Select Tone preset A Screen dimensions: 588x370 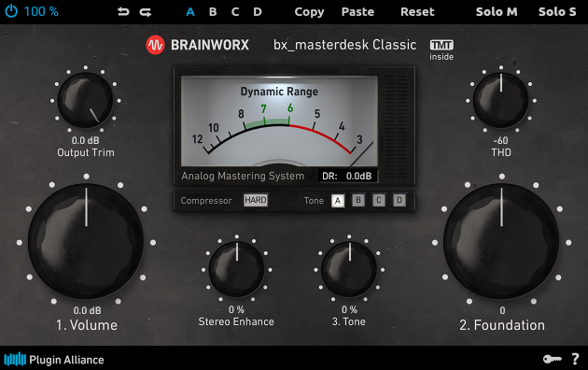[338, 200]
